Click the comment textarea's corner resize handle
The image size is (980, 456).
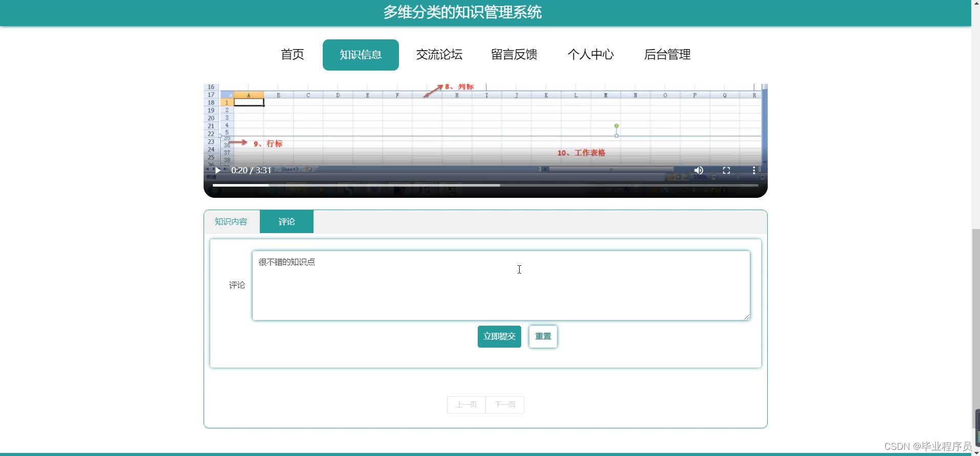(747, 317)
